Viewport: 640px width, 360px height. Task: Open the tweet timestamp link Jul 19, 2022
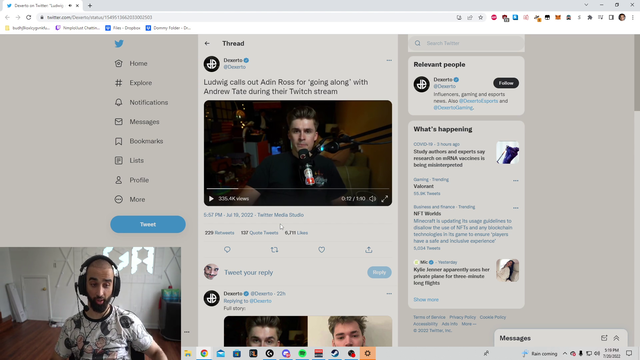[x=228, y=215]
